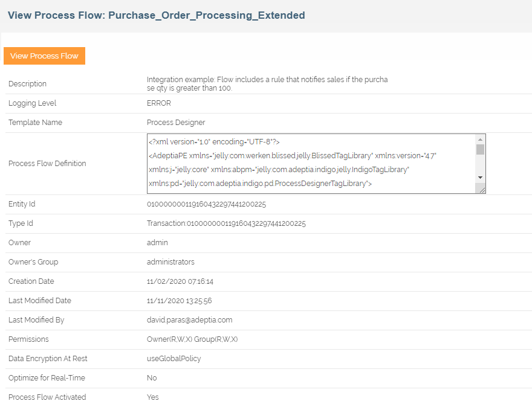This screenshot has width=532, height=401.
Task: Click the david.paras@adeptia.com email value
Action: pyautogui.click(x=189, y=320)
